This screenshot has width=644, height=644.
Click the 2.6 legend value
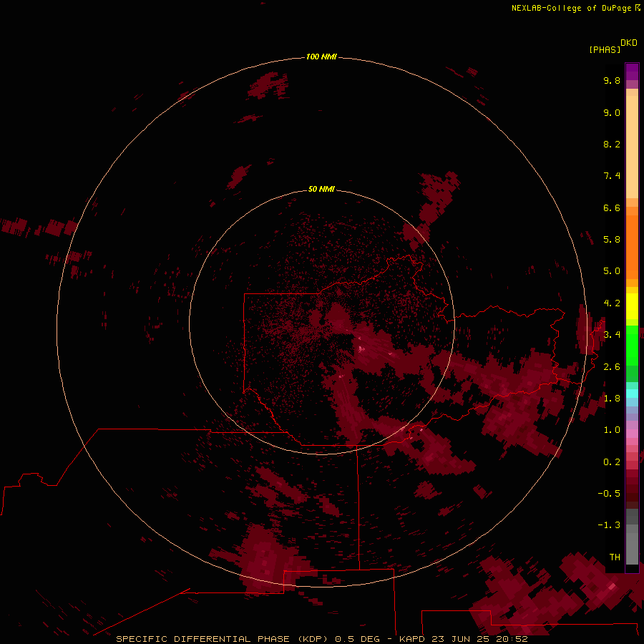[x=612, y=367]
